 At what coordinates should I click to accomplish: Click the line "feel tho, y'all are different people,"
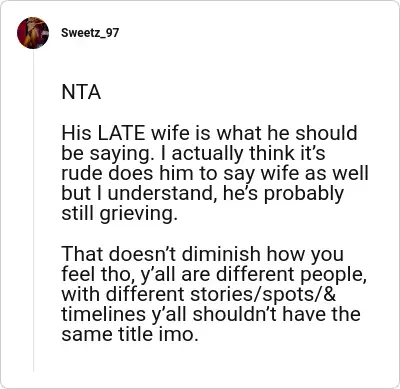pyautogui.click(x=214, y=274)
